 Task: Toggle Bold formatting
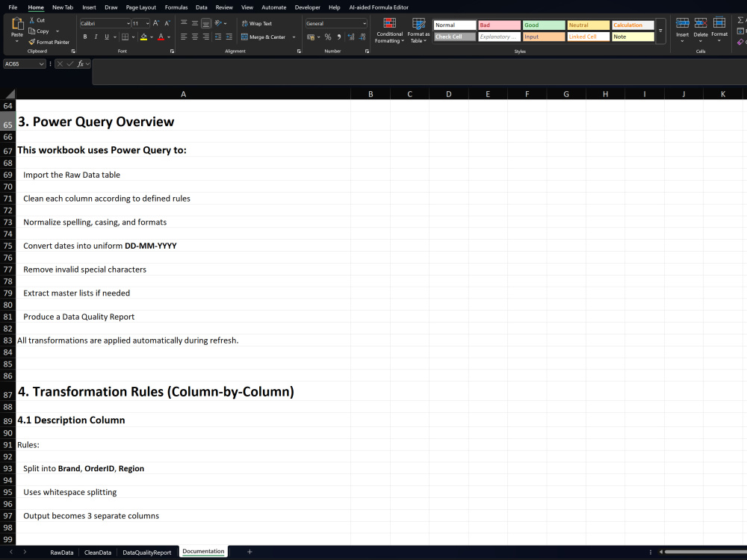(x=85, y=37)
